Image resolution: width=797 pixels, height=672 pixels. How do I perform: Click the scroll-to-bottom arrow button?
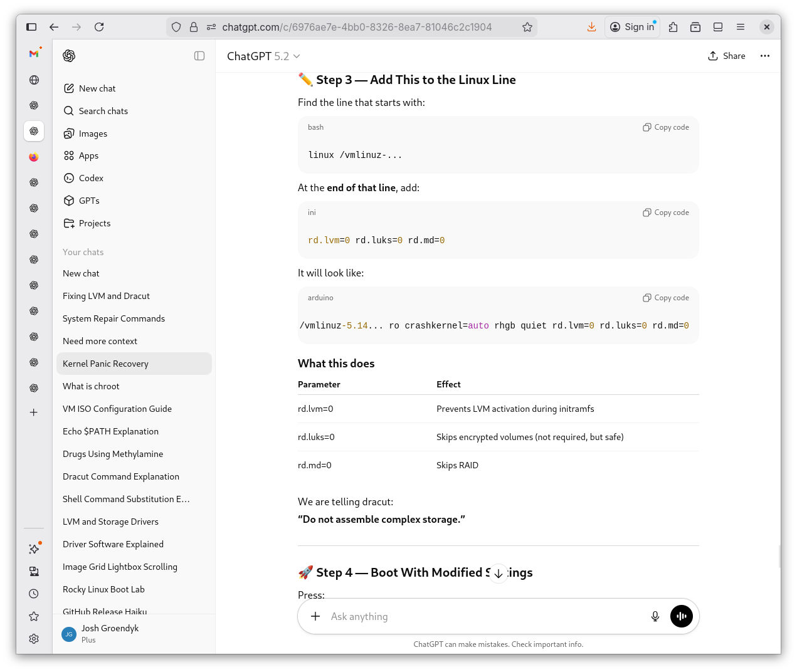point(498,573)
